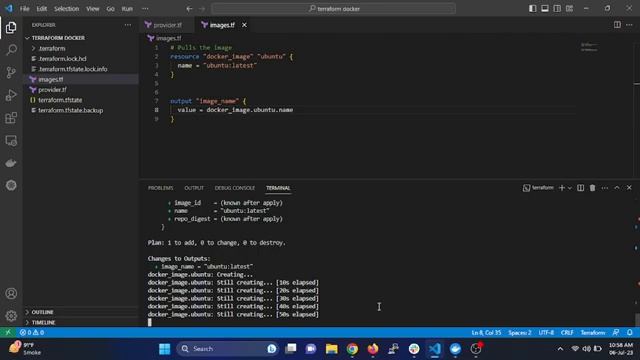Open Run and Debug view
The image size is (640, 360).
(x=11, y=95)
